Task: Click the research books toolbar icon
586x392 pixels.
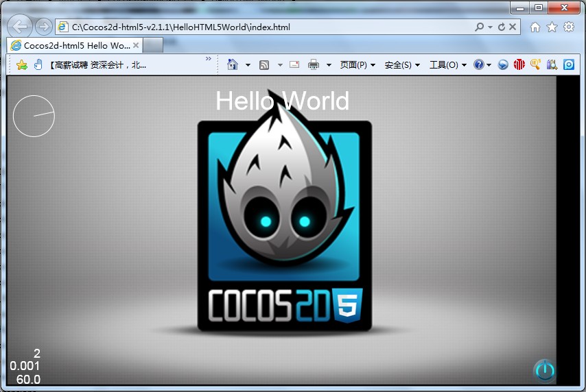Action: 552,64
